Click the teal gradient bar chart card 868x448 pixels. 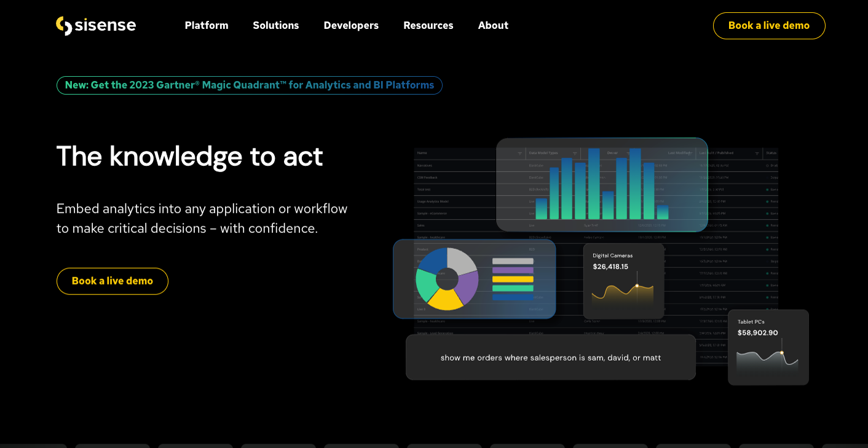click(602, 184)
